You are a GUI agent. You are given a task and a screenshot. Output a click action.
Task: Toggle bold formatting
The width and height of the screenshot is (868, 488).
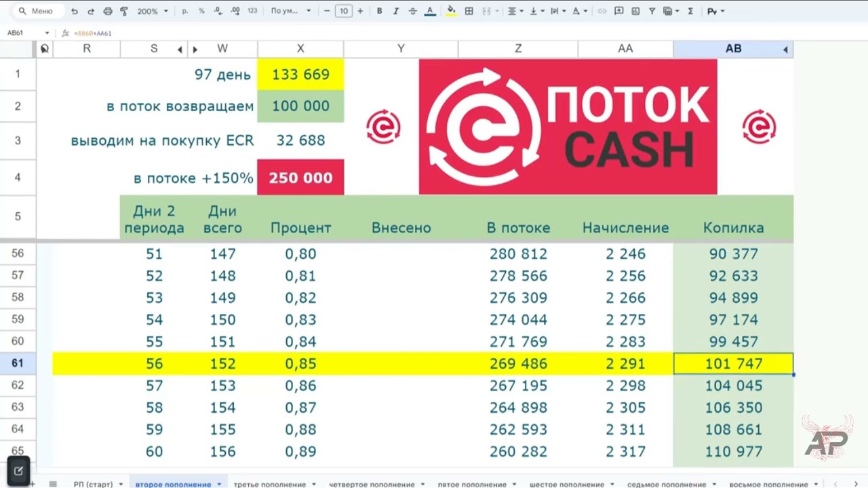[379, 12]
